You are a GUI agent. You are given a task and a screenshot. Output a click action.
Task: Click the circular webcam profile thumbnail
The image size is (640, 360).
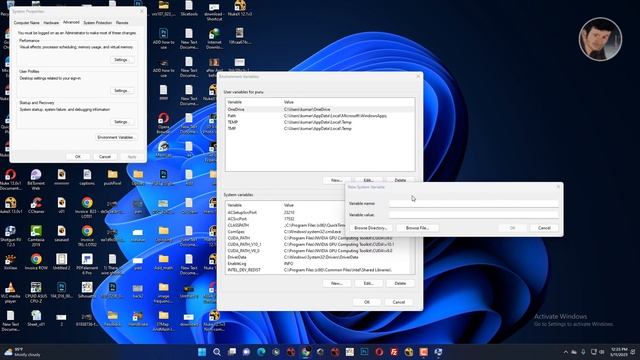pos(600,39)
